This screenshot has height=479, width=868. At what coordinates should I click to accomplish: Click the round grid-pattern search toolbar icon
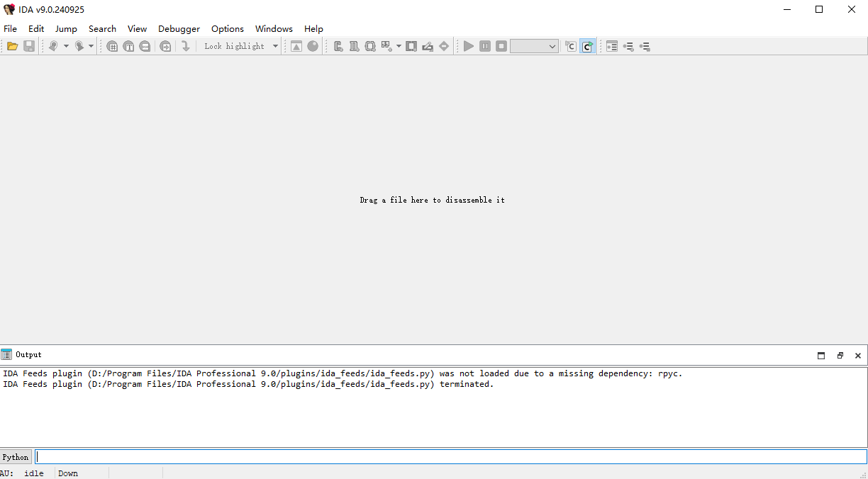click(x=112, y=46)
